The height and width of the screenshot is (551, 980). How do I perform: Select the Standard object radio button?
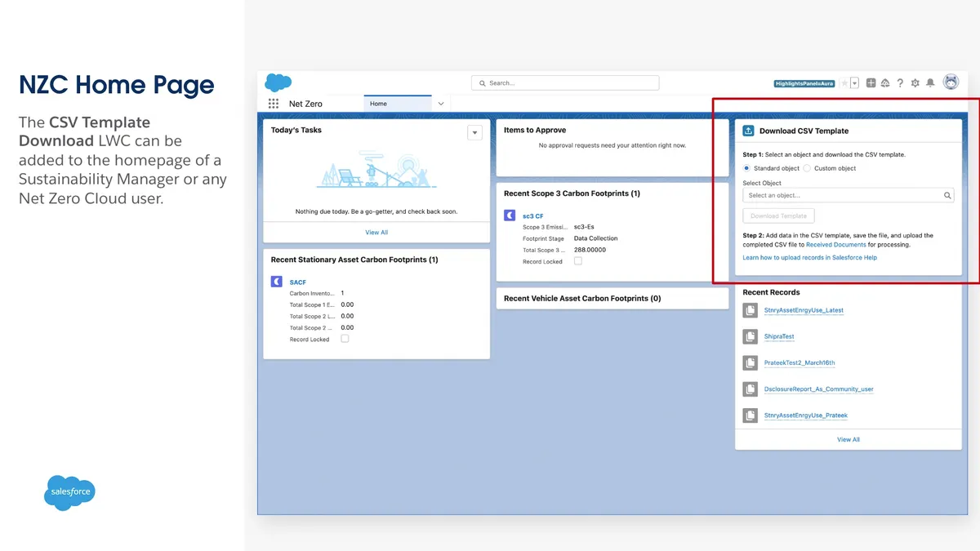pos(747,168)
